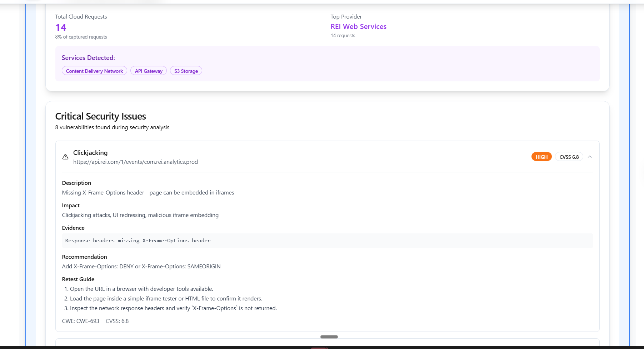Click retest step 1 about opening the URL
Image resolution: width=644 pixels, height=349 pixels.
(139, 289)
